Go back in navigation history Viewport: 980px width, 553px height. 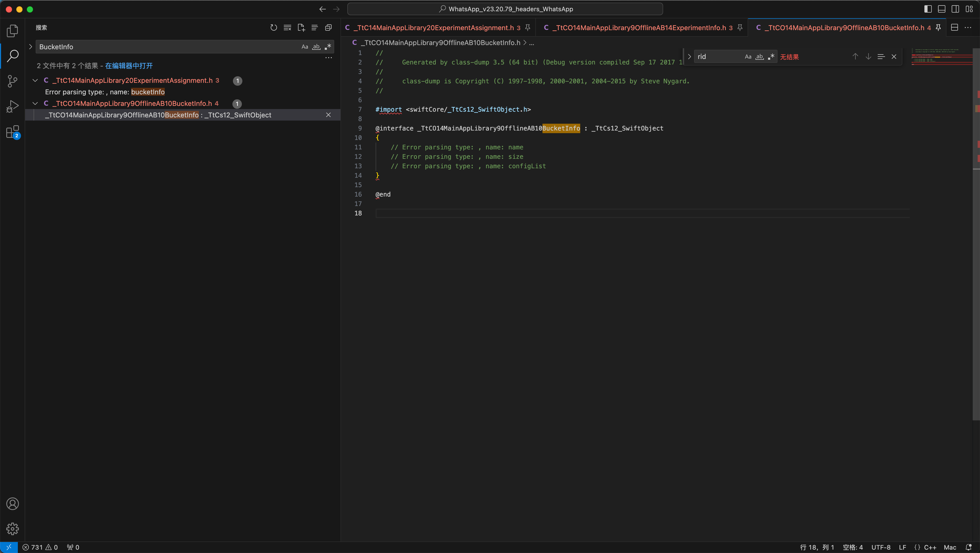click(323, 9)
